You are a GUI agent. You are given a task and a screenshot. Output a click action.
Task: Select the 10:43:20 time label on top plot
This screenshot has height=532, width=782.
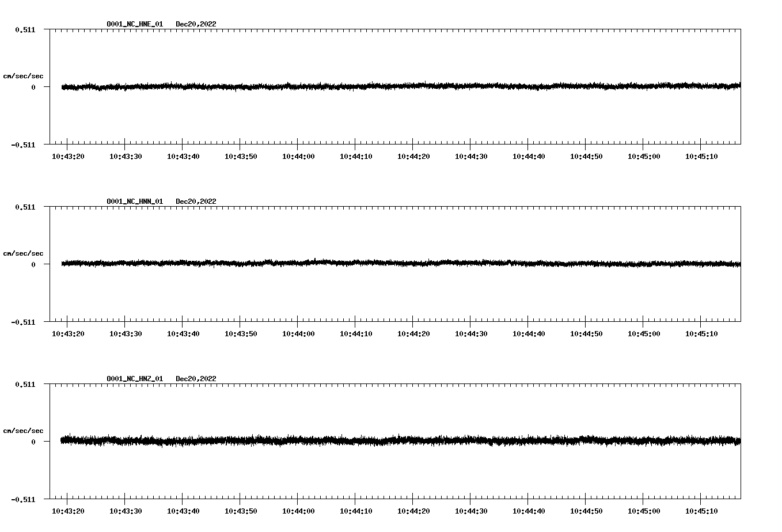point(69,155)
